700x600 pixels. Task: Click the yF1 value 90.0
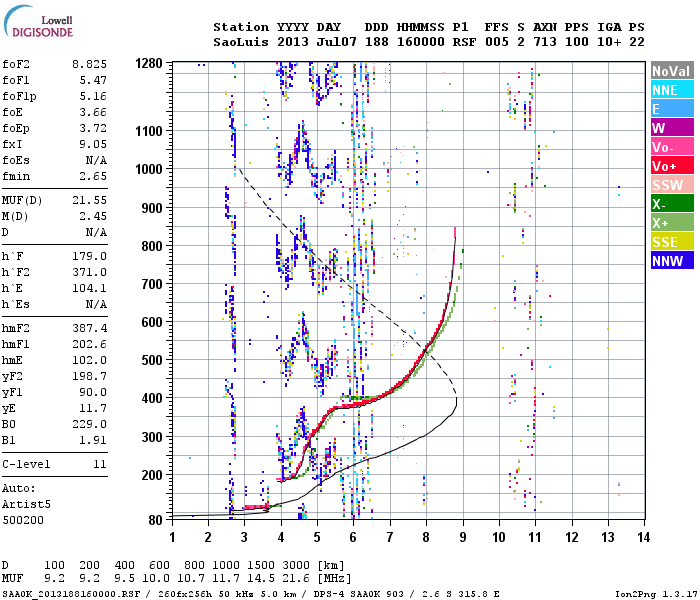click(x=93, y=392)
